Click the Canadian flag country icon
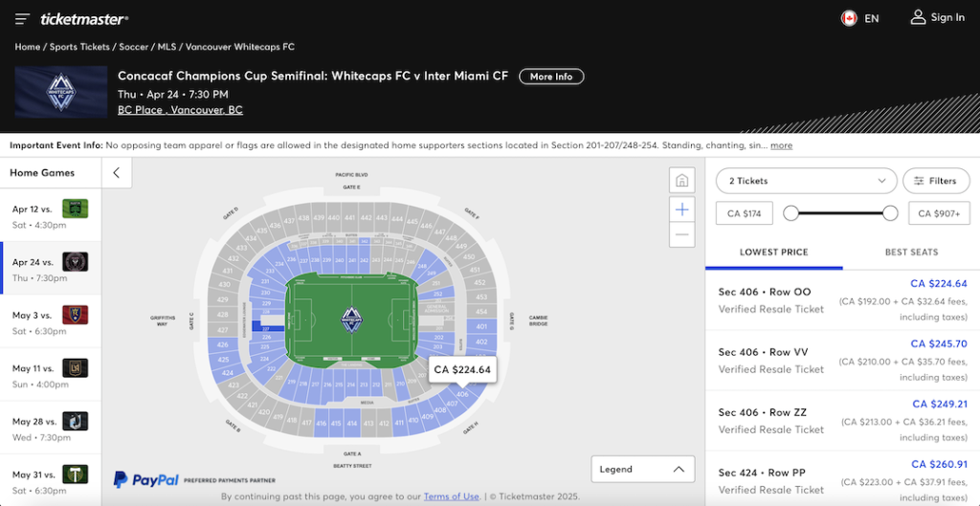The width and height of the screenshot is (980, 506). point(849,18)
